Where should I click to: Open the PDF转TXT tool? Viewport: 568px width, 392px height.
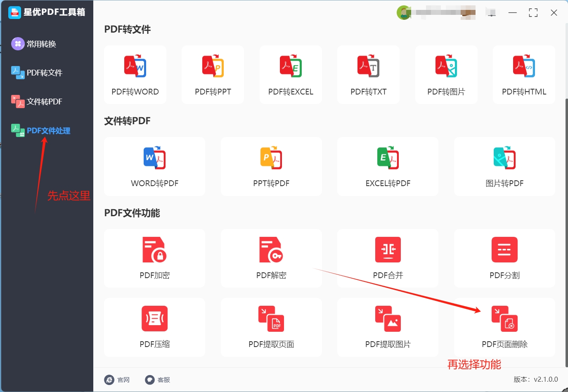tap(368, 75)
